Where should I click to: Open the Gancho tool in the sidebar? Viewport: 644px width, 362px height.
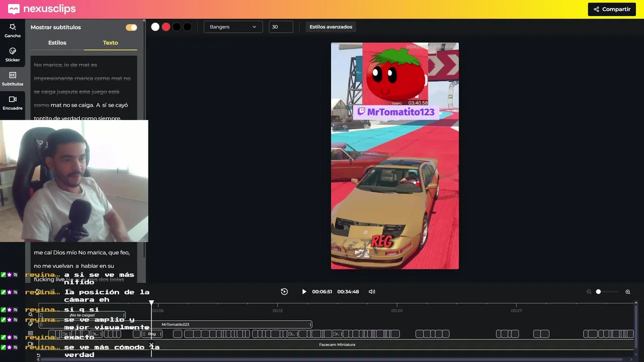13,31
